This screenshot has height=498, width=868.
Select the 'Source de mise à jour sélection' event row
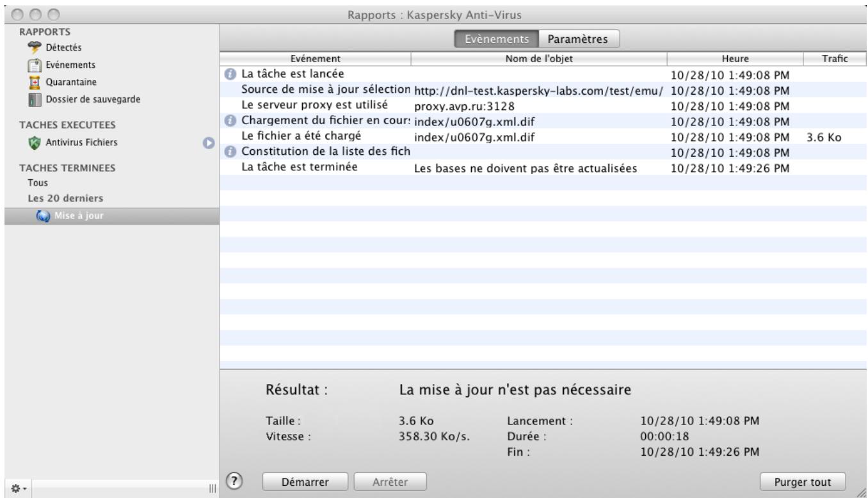pos(544,89)
